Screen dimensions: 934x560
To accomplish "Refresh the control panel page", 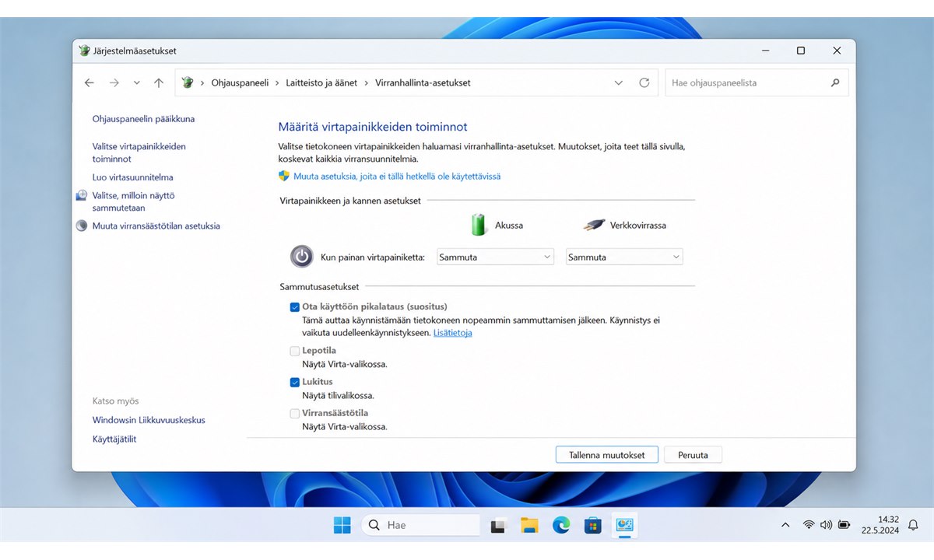I will click(x=644, y=82).
